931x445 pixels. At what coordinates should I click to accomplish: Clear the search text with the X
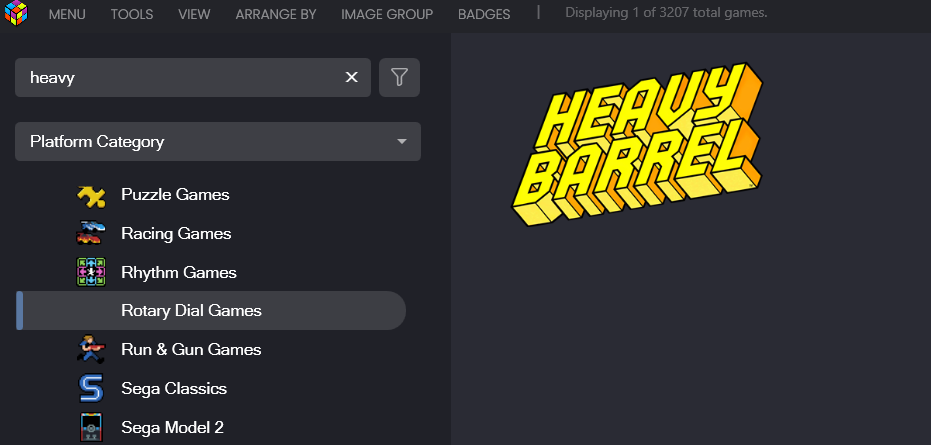tap(352, 77)
